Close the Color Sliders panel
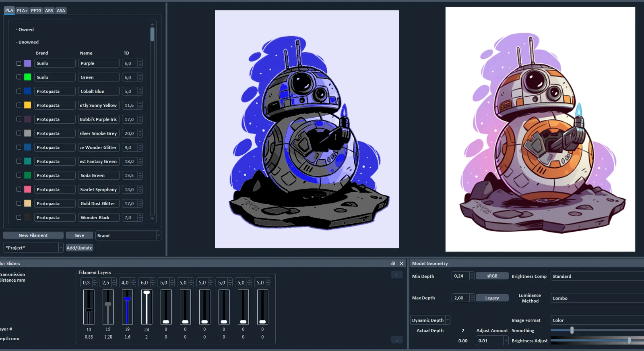 click(401, 264)
